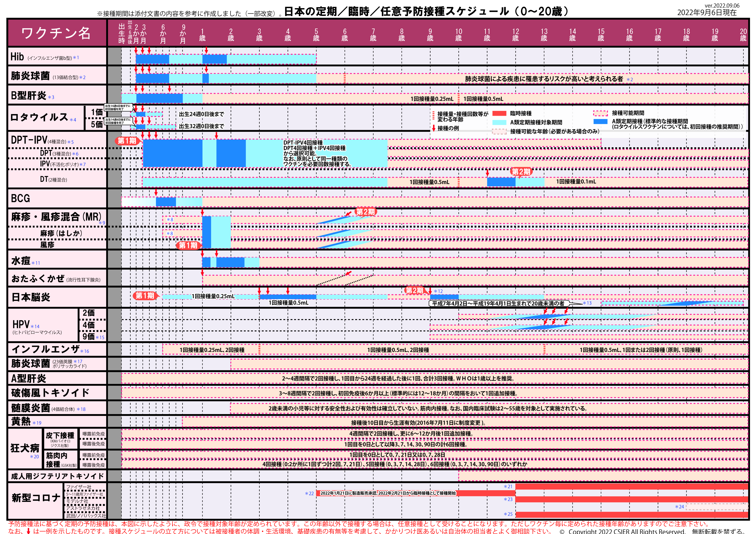
Task: Click the B型肝炎 vaccine row label
Action: point(29,95)
